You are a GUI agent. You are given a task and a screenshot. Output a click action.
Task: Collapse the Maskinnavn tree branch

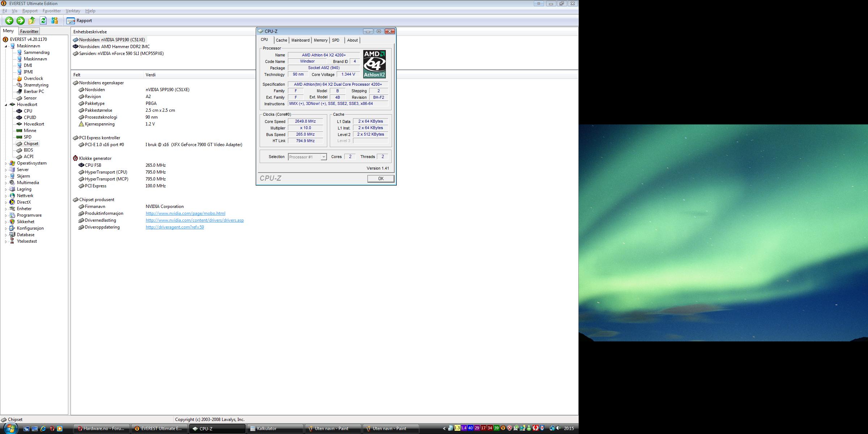point(6,46)
